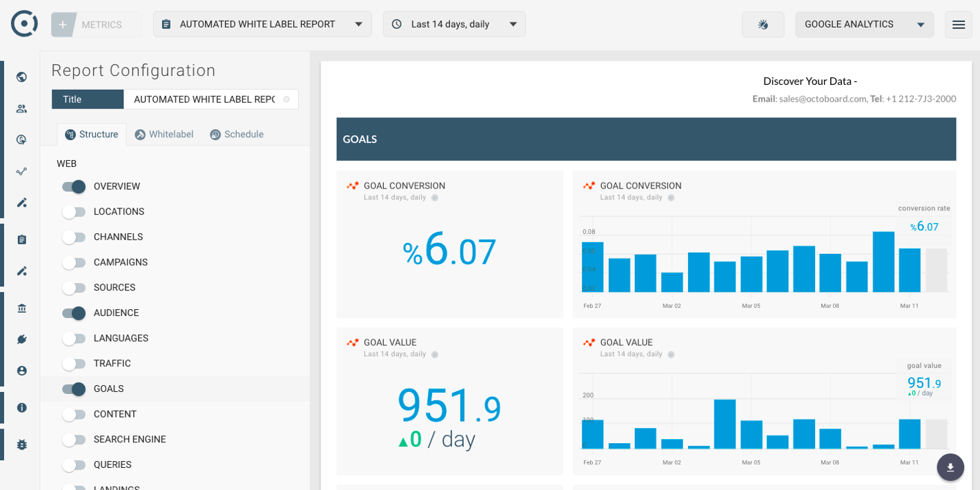Click the sales@octoboard.com email address
The height and width of the screenshot is (490, 980).
point(823,99)
